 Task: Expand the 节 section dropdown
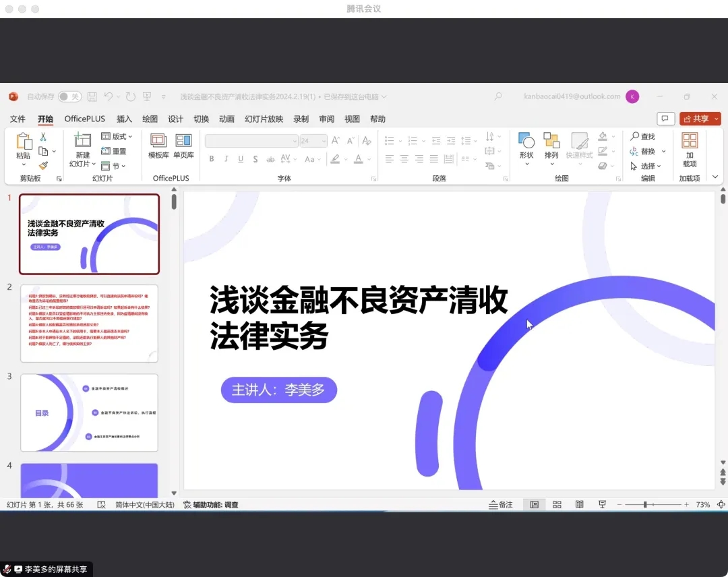pyautogui.click(x=114, y=166)
